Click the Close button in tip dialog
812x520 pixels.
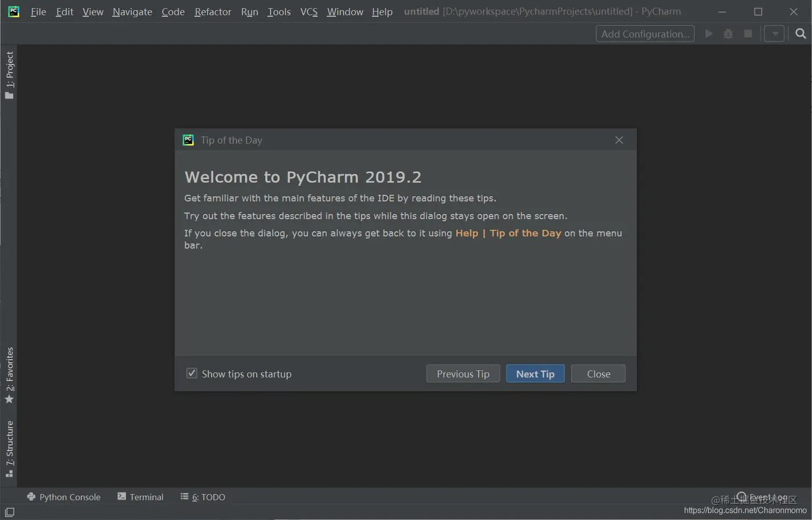click(598, 373)
